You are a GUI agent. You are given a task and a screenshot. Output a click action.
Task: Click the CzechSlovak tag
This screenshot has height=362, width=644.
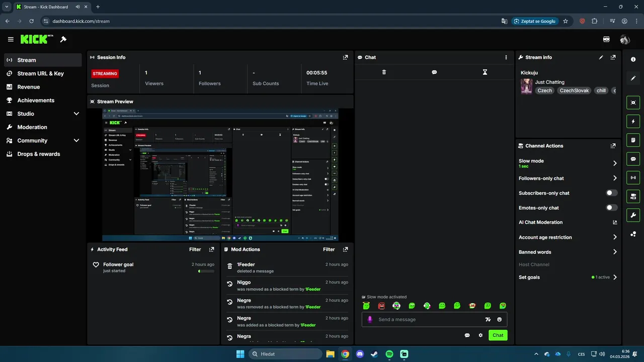(574, 90)
